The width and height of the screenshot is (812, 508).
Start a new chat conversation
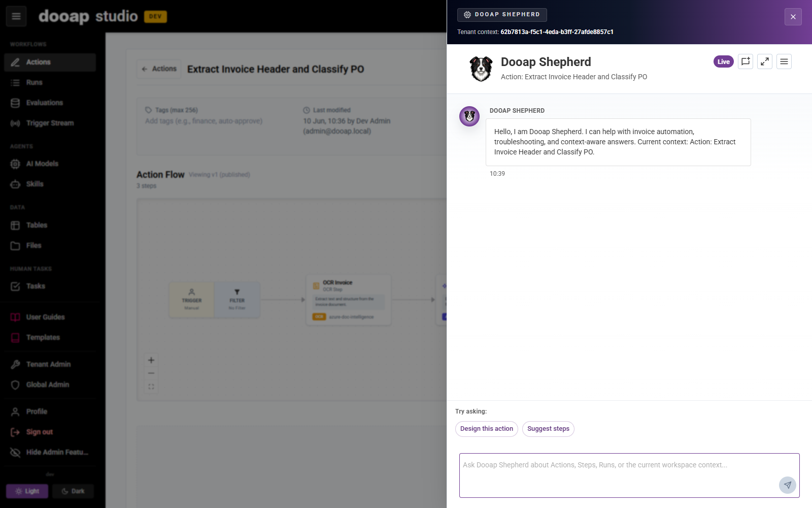tap(746, 61)
